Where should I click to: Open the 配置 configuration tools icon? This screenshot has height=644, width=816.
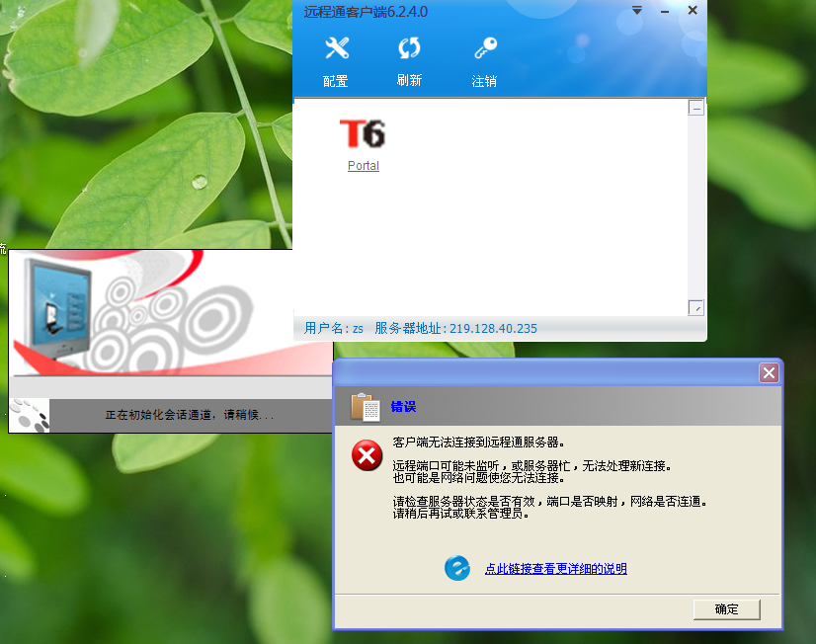337,47
